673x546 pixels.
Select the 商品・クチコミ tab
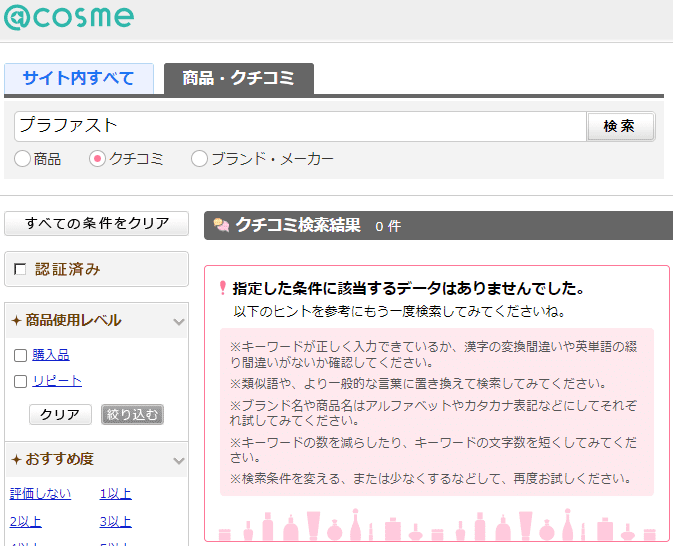[239, 78]
